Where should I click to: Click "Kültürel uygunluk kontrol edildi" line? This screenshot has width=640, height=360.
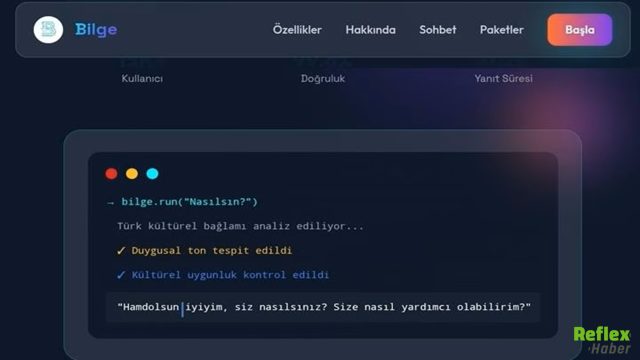[230, 275]
